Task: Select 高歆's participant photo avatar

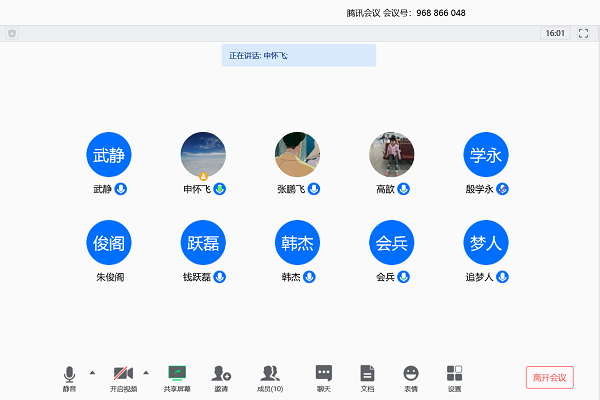Action: pyautogui.click(x=392, y=155)
